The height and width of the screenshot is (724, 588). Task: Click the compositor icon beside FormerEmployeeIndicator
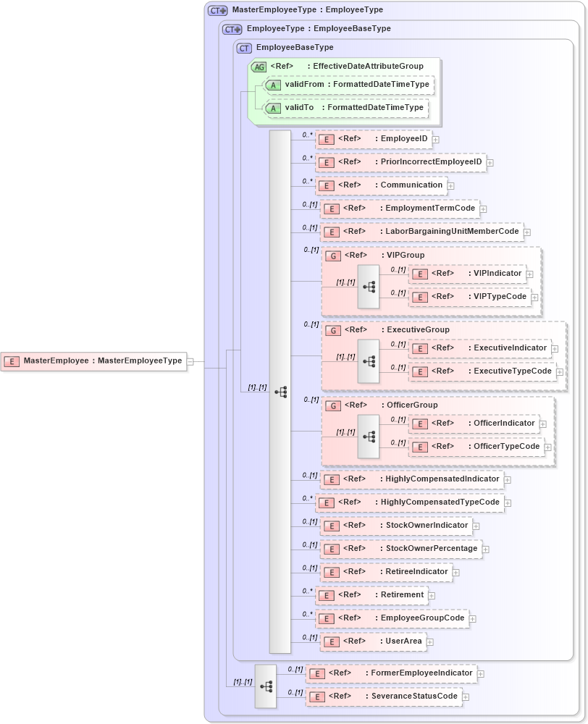266,685
